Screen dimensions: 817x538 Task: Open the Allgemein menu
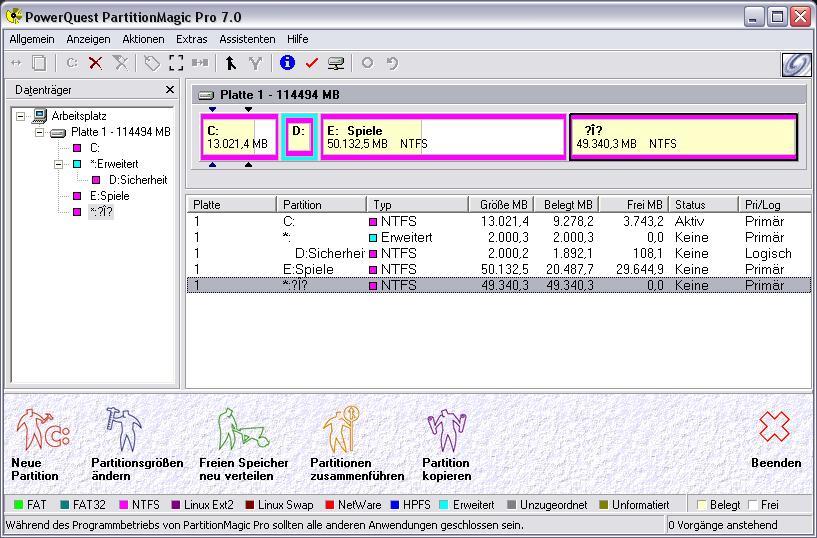(x=32, y=39)
